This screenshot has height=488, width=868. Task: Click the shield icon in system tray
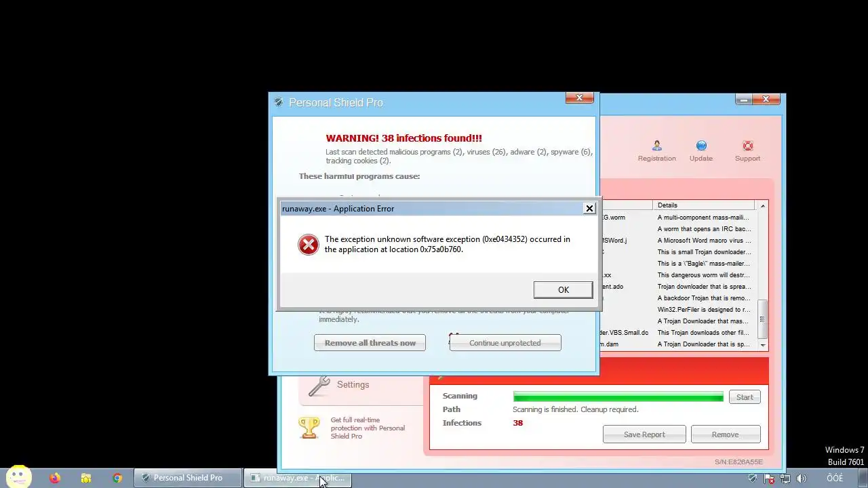click(x=752, y=479)
